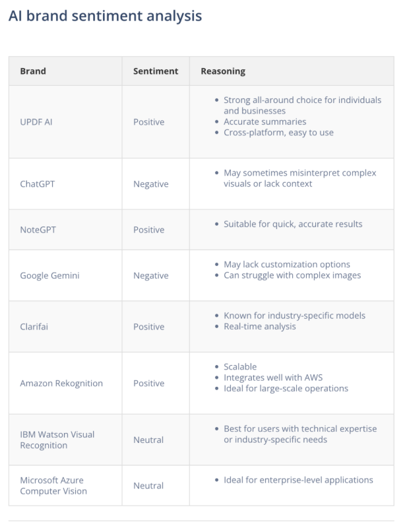Click the "Real-time analysis" bullet text
Viewport: 409px width, 532px height.
pos(260,326)
